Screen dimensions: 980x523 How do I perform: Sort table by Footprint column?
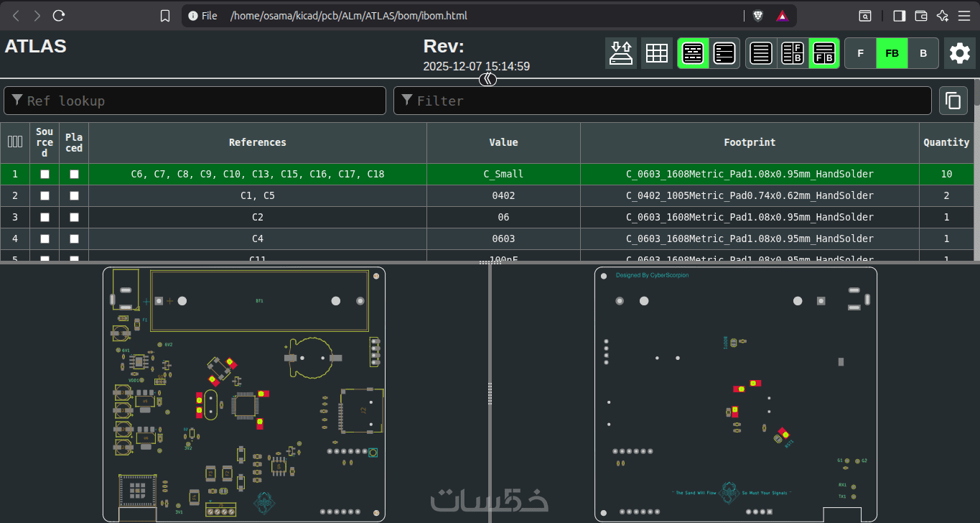[750, 142]
